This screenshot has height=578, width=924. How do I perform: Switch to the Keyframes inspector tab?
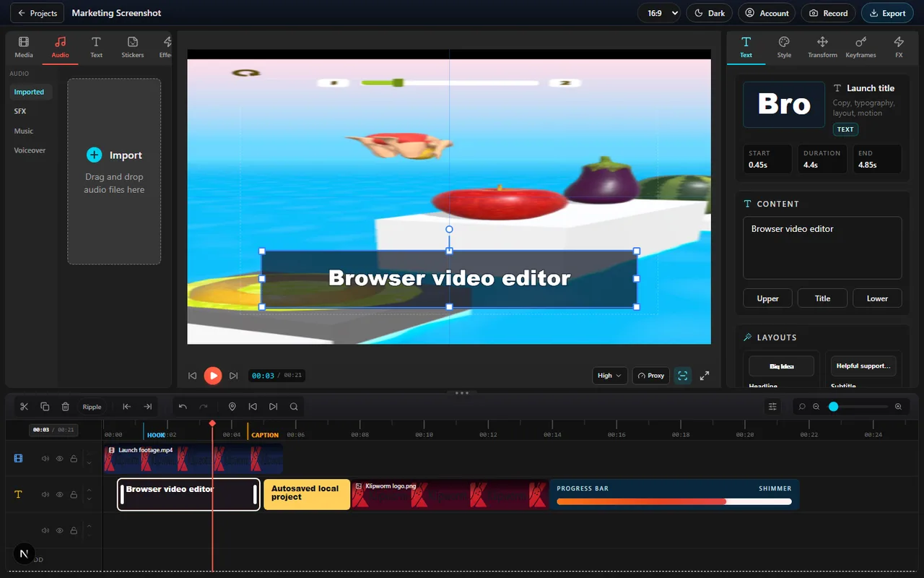click(x=860, y=47)
